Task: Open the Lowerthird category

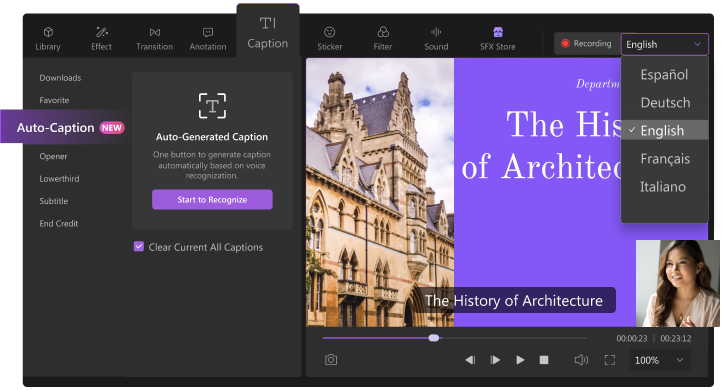Action: pyautogui.click(x=59, y=178)
